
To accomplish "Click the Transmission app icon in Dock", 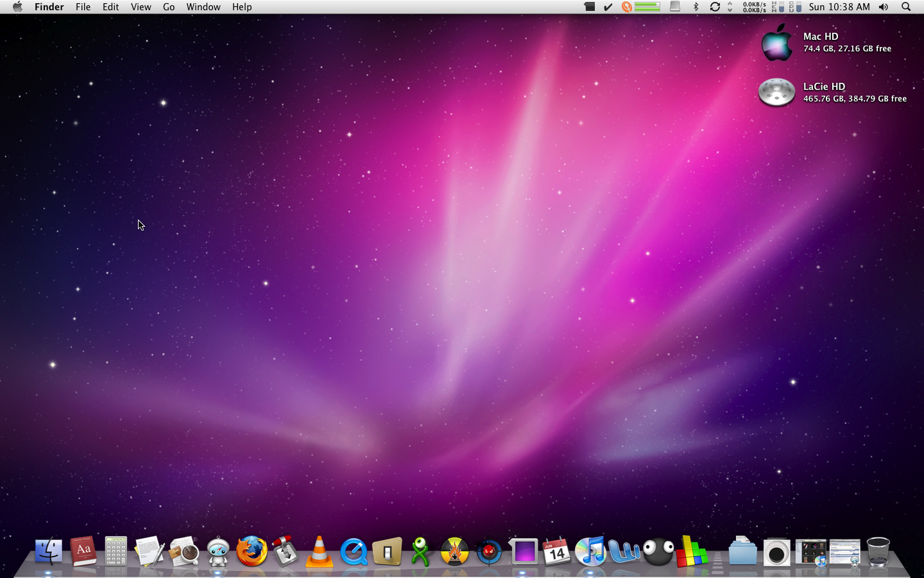I will point(286,552).
